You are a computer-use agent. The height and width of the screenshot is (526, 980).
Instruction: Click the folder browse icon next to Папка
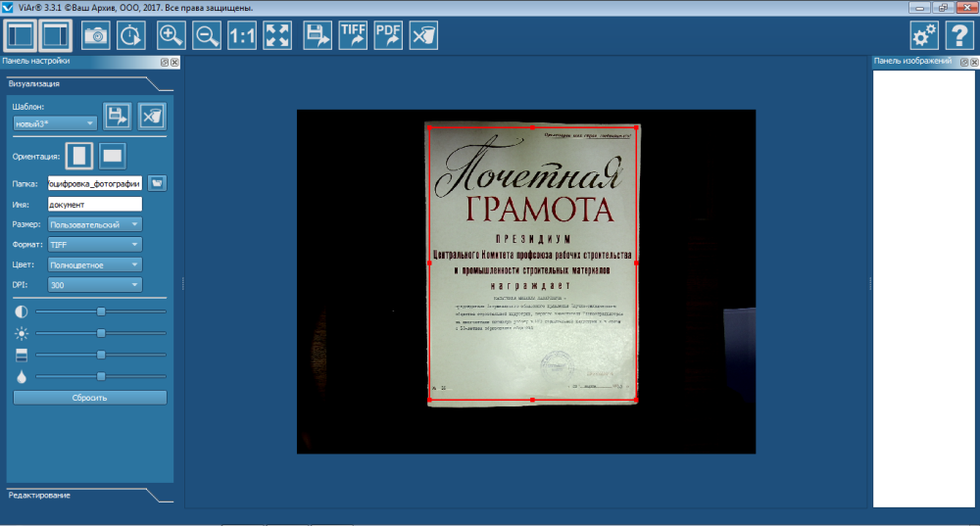click(157, 183)
